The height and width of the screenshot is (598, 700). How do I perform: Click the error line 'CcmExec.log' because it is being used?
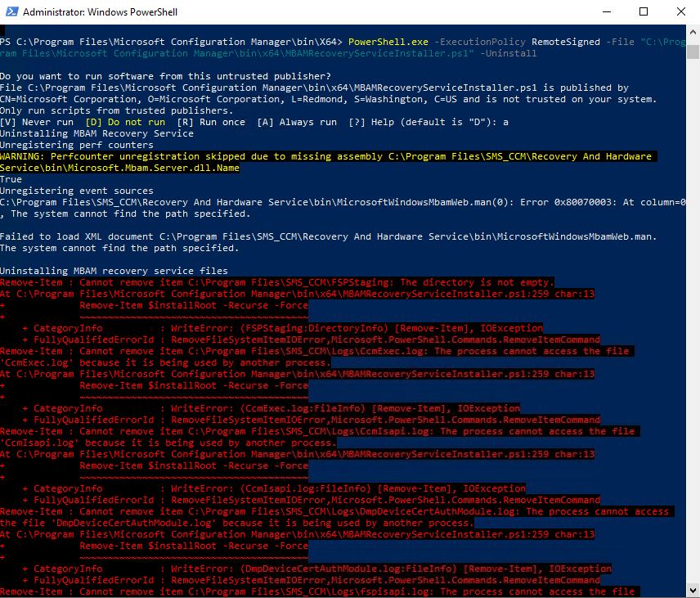(166, 363)
